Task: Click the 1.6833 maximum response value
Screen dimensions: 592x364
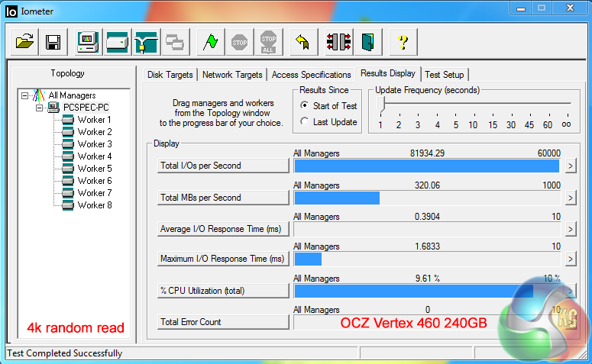Action: pos(427,246)
